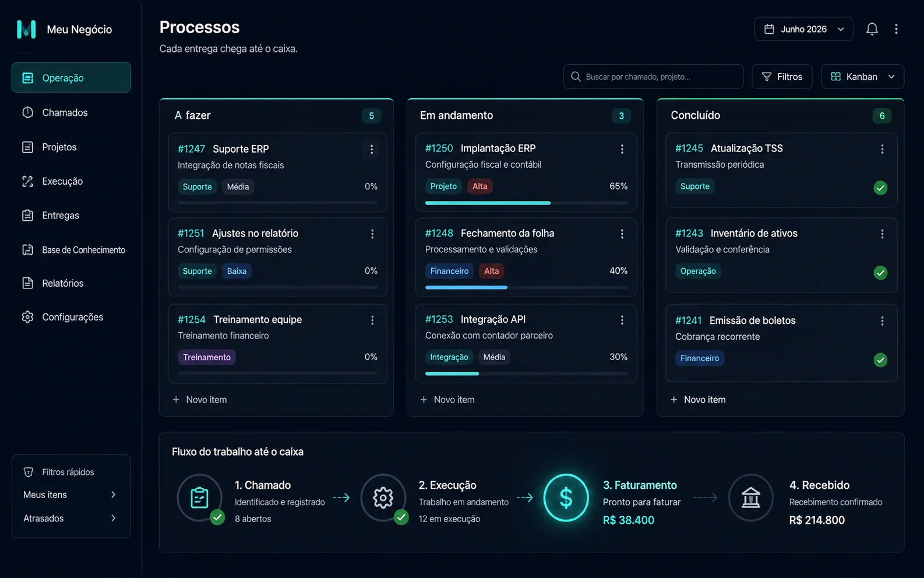Click the calendar icon beside Junho 2026

tap(769, 29)
